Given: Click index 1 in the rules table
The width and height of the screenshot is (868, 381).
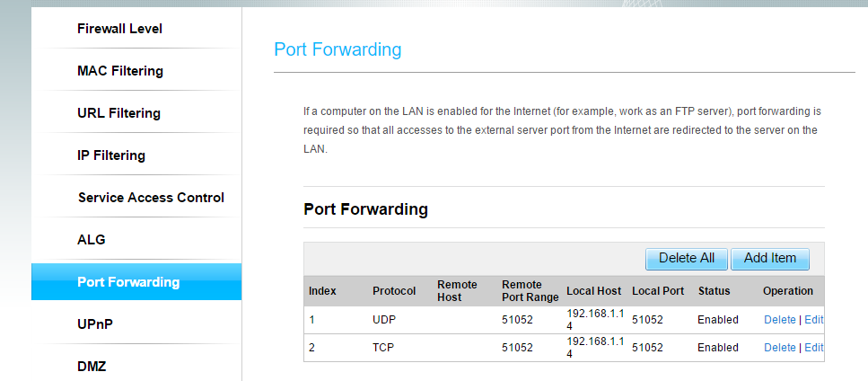Looking at the screenshot, I should tap(312, 320).
